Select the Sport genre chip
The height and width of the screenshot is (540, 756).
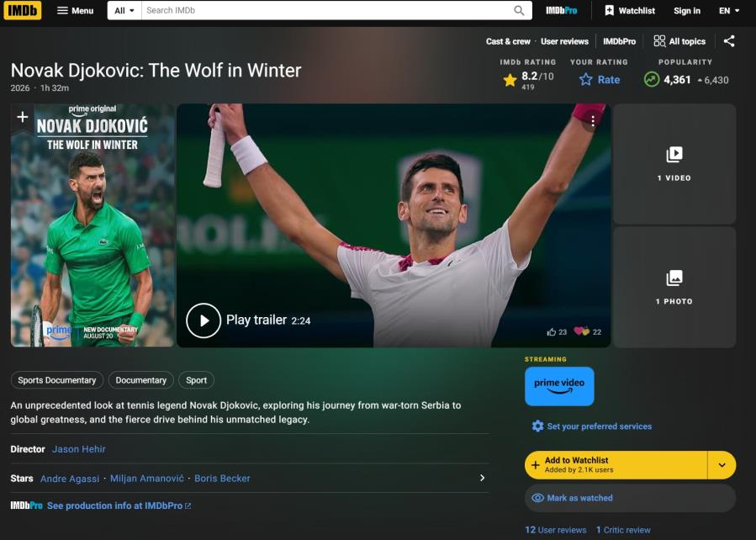click(x=196, y=380)
